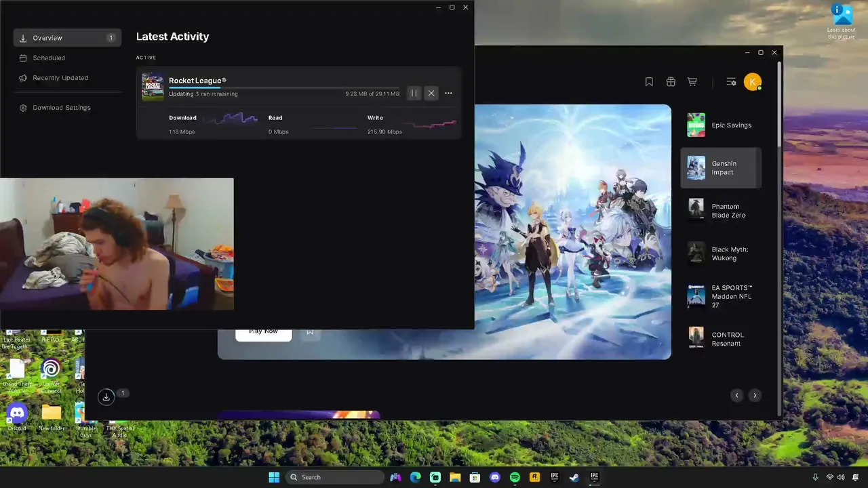Open the K profile avatar menu
Image resolution: width=868 pixels, height=488 pixels.
(x=752, y=81)
